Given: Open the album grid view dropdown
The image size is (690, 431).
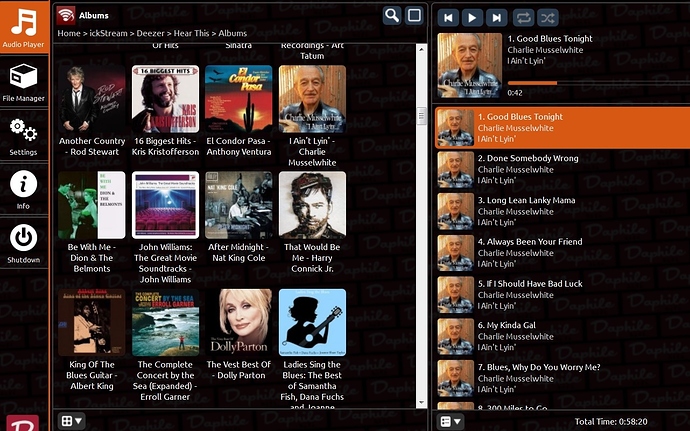Looking at the screenshot, I should click(x=71, y=421).
